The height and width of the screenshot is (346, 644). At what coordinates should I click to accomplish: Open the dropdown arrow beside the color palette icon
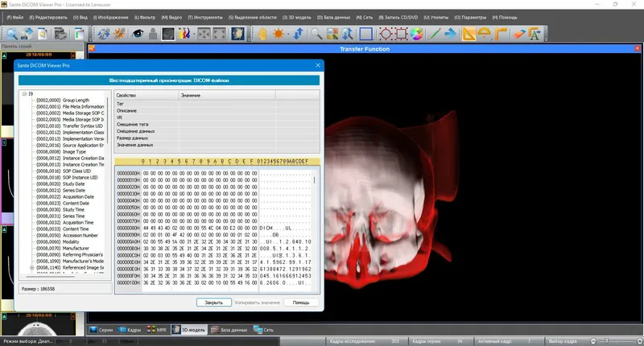[x=192, y=34]
